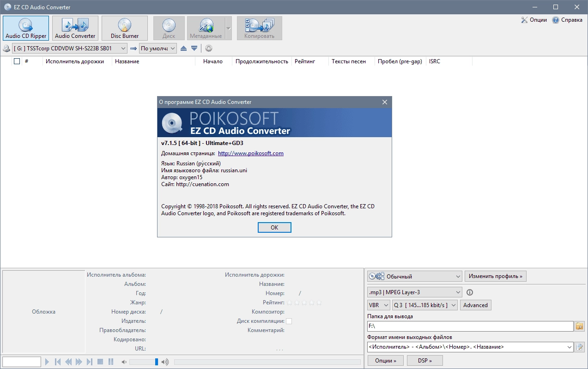This screenshot has width=588, height=369.
Task: Set rating using the first star
Action: click(x=290, y=302)
